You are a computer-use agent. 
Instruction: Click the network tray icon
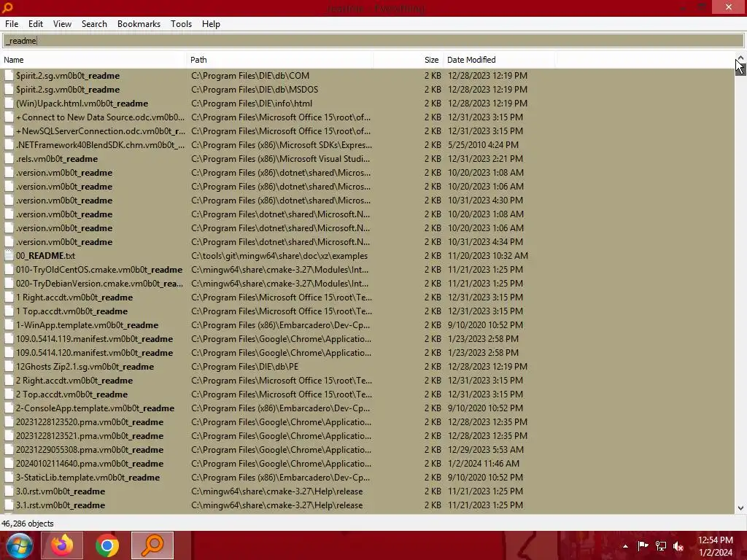(x=661, y=545)
